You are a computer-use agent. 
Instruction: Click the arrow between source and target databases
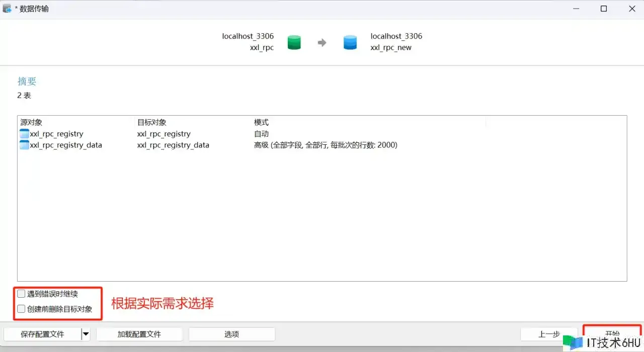tap(322, 43)
